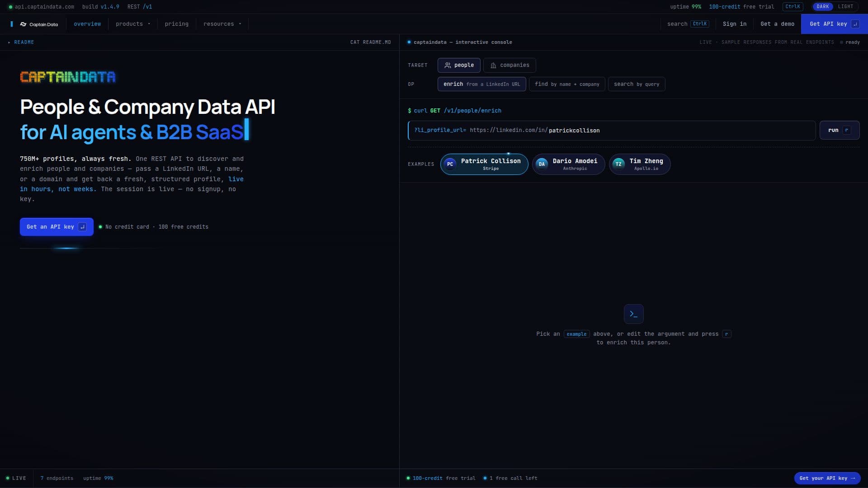Screen dimensions: 868x488
Task: Click the DA avatar for Dario Amodei
Action: (x=542, y=164)
